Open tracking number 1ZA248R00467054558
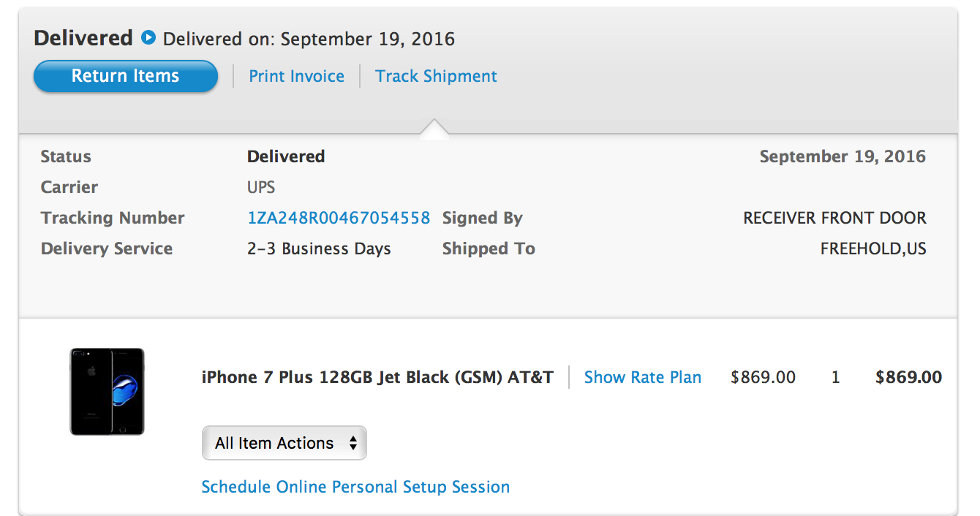Screen dimensions: 980x516 coord(339,218)
